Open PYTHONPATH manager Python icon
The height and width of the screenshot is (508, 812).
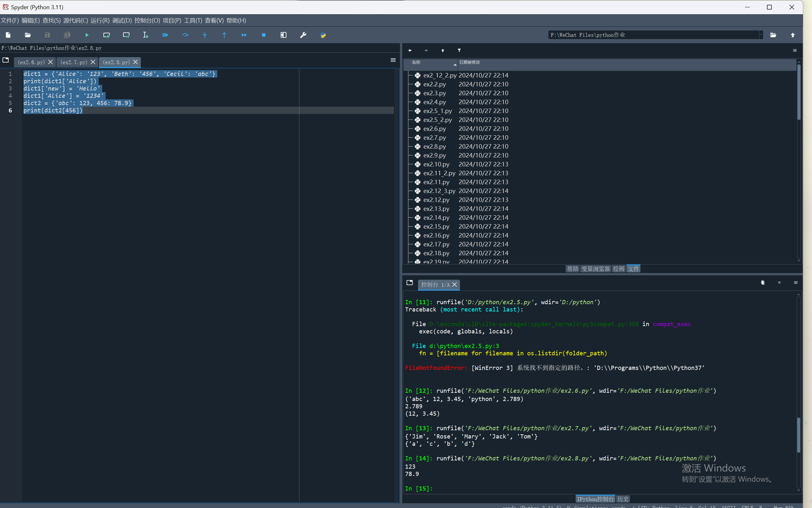tap(323, 35)
